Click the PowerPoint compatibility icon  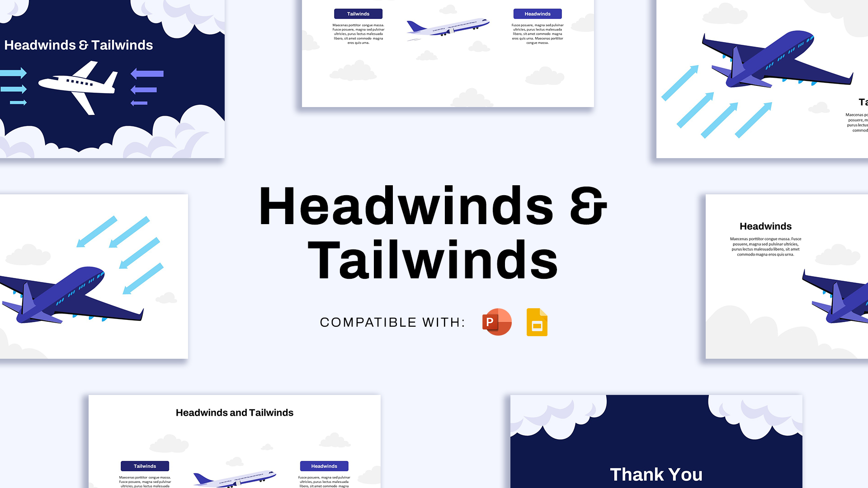(x=496, y=322)
